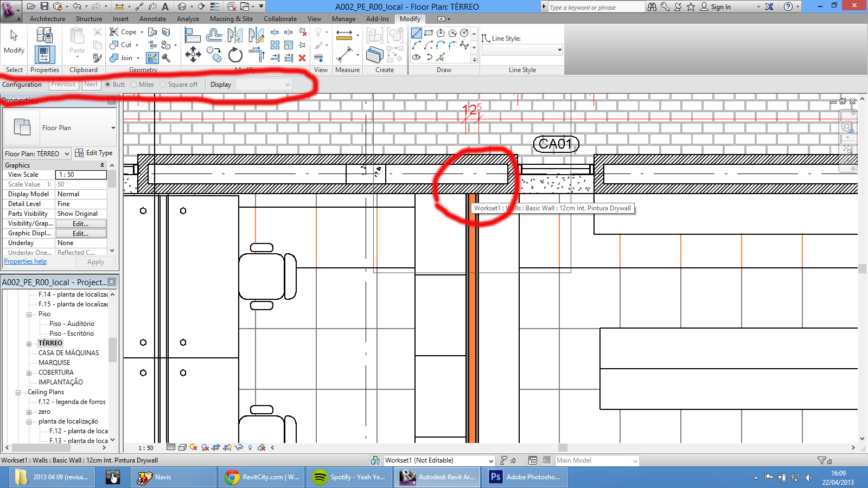This screenshot has height=488, width=868.
Task: Open Spotify from the taskbar
Action: [350, 477]
